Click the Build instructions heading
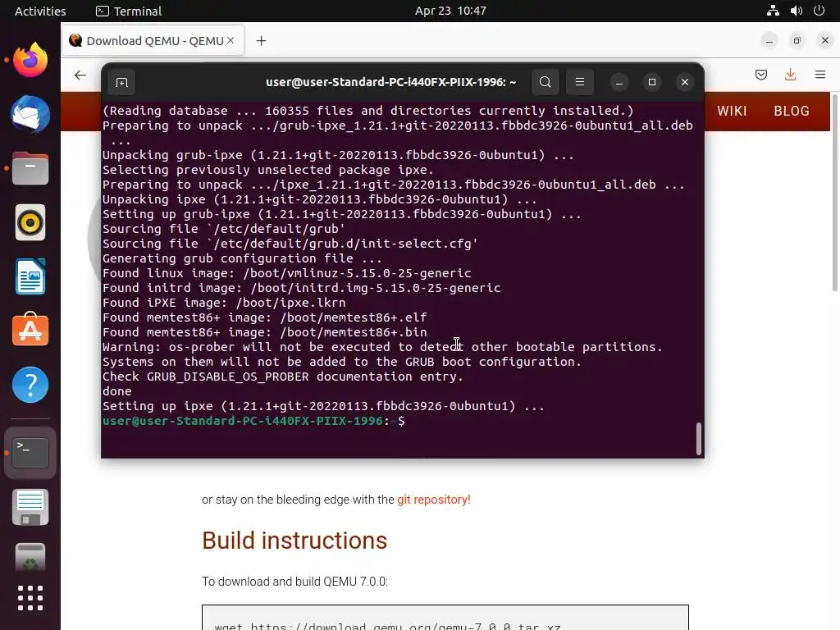840x630 pixels. point(294,541)
